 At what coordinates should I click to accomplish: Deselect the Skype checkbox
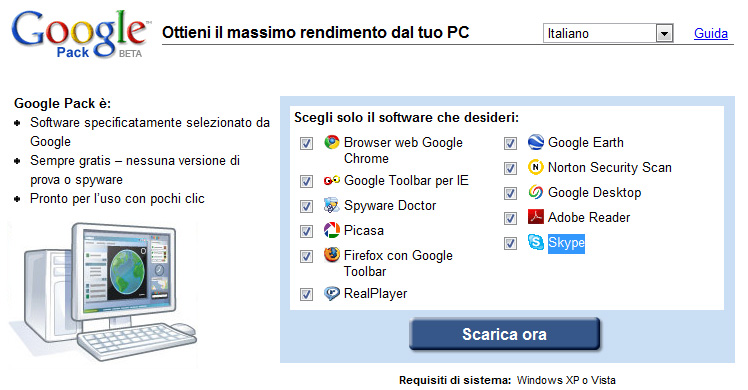click(510, 243)
